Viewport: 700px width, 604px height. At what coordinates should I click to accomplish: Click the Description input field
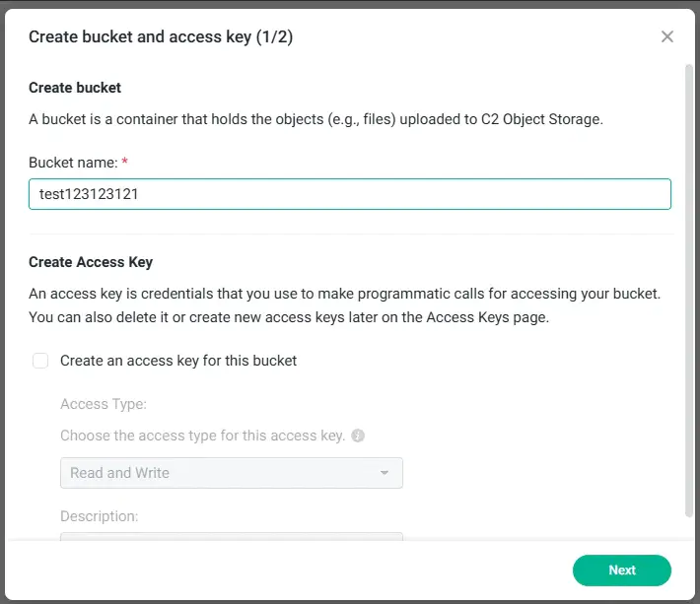232,536
